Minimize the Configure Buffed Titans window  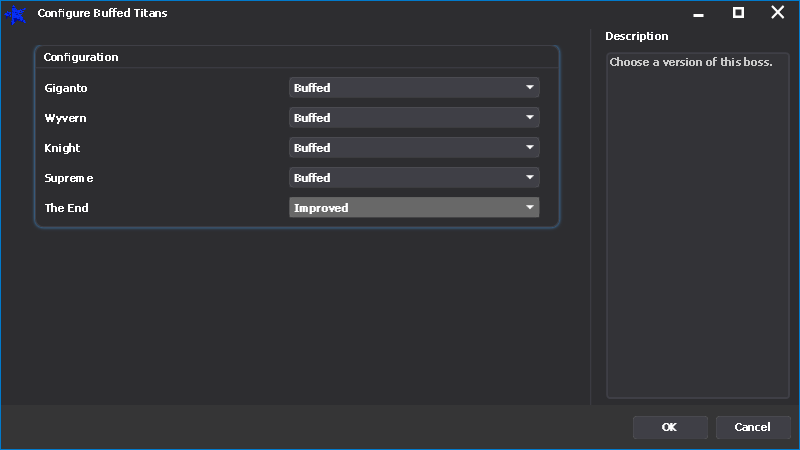pos(698,14)
